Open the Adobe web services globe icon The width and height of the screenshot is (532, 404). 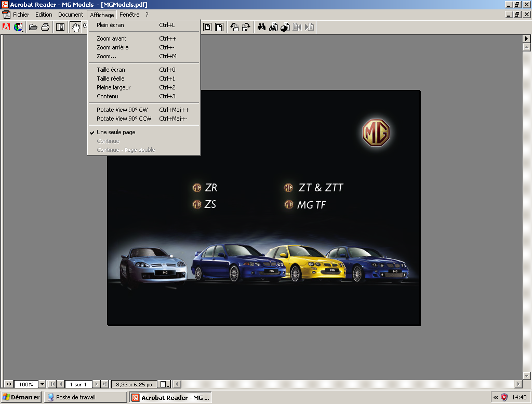tap(18, 27)
